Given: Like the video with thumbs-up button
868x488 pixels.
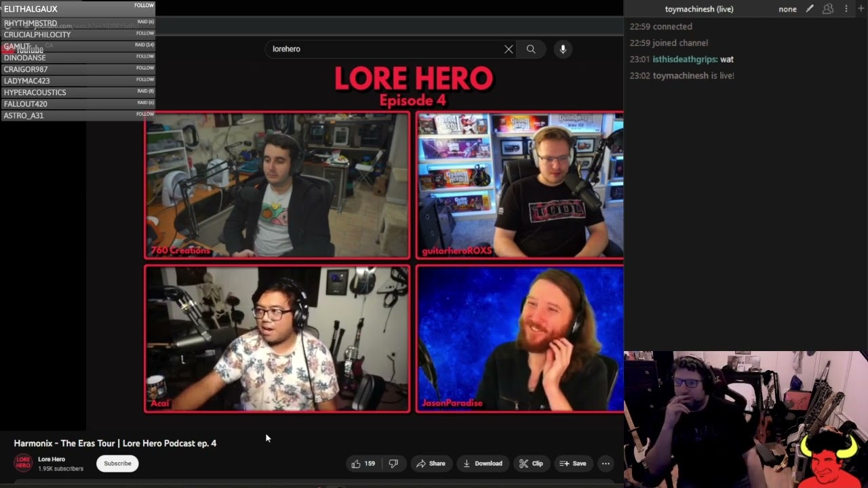Looking at the screenshot, I should (x=363, y=464).
